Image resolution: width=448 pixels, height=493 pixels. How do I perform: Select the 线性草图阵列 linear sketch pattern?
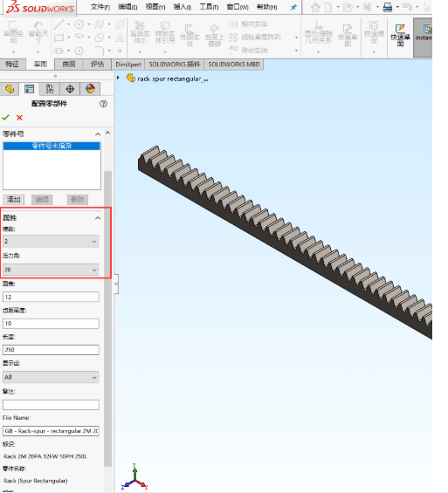(255, 38)
